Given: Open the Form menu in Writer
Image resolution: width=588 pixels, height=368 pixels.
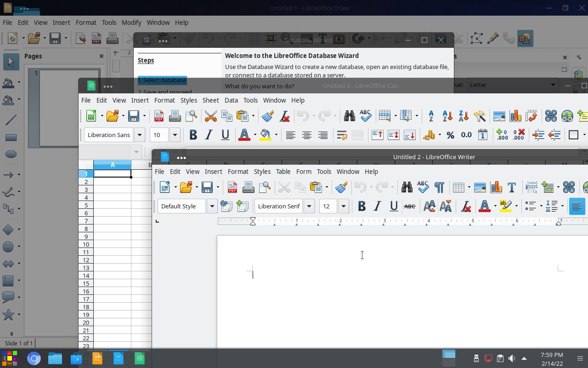Looking at the screenshot, I should tap(304, 172).
